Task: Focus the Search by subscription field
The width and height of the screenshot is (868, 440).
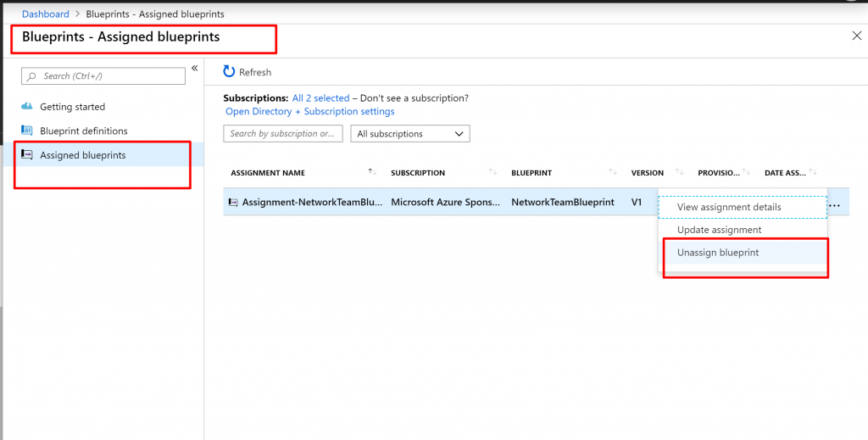Action: click(283, 134)
